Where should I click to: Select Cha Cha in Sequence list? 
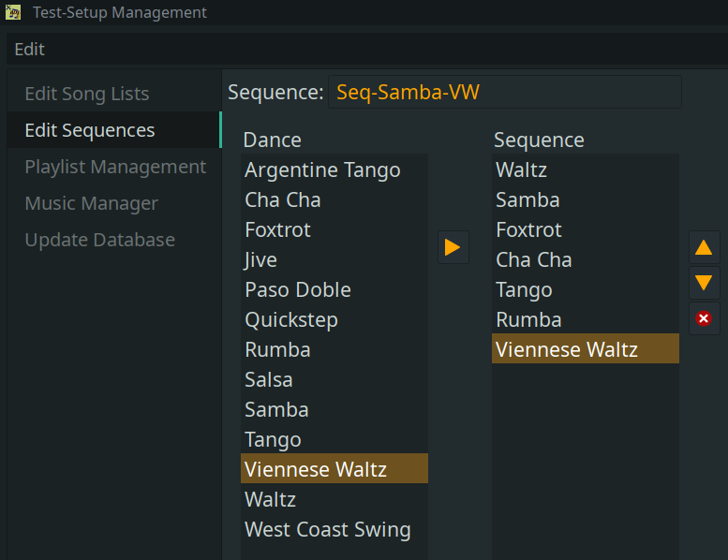click(586, 259)
